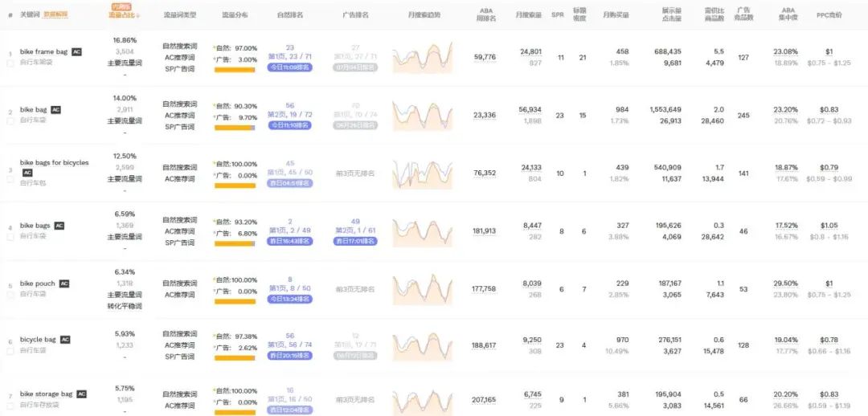Click the AC badge next to bicycle bag
Screen dimensions: 868x416
coord(65,340)
